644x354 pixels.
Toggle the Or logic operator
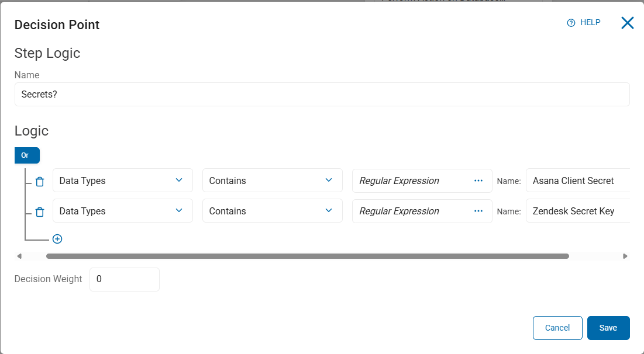27,155
